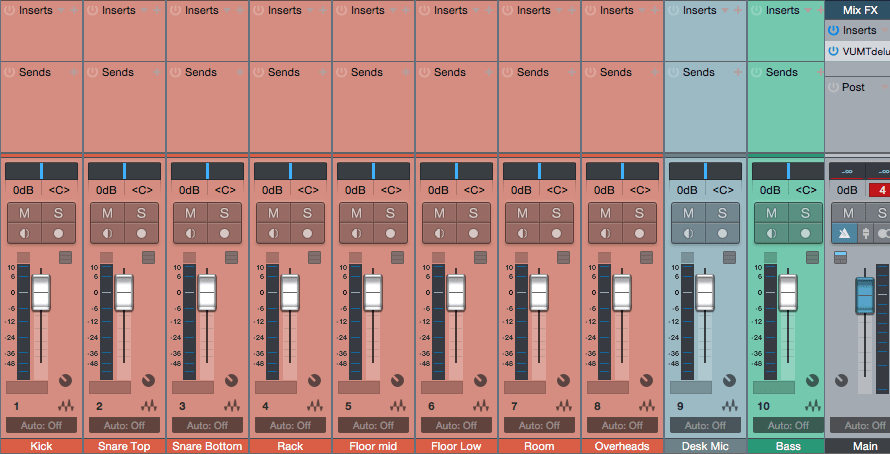Arm record on the Kick channel
The width and height of the screenshot is (890, 454).
coord(58,233)
